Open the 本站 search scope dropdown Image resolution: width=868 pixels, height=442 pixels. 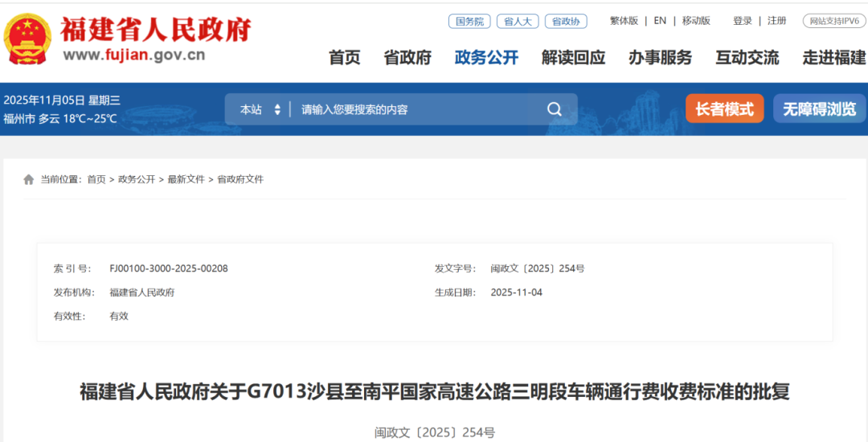point(260,109)
